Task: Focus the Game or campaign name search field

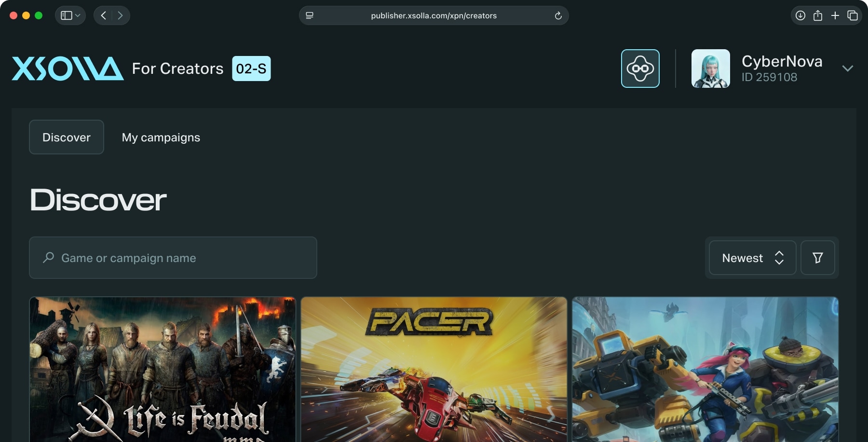Action: click(173, 258)
